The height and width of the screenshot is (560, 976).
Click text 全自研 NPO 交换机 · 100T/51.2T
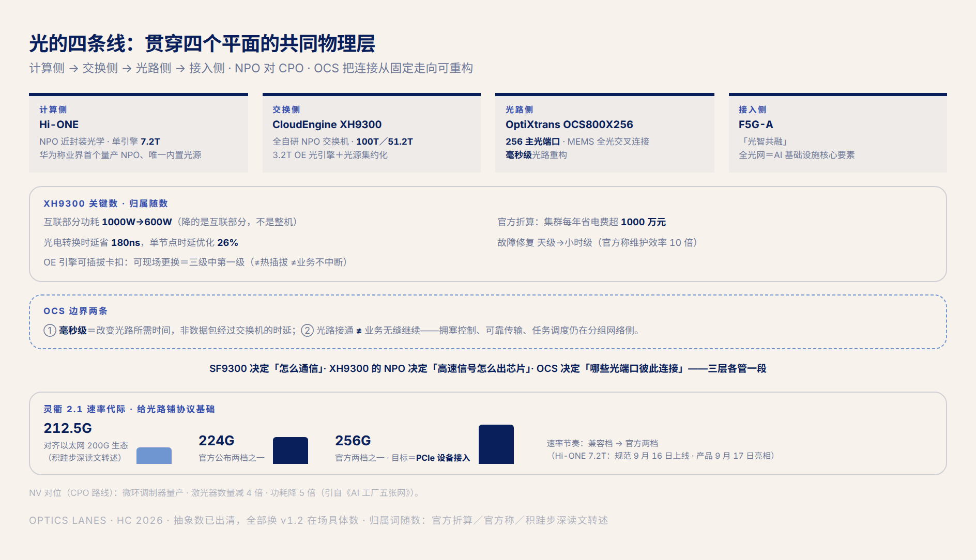coord(343,142)
